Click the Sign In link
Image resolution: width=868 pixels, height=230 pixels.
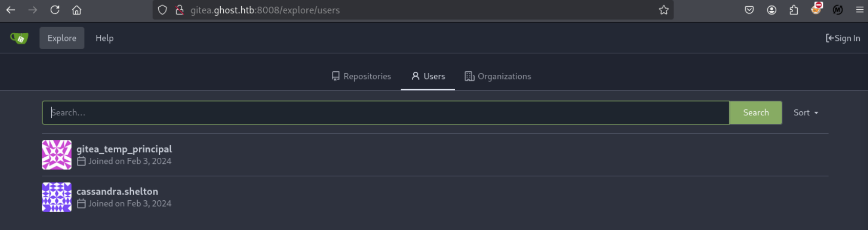coord(842,38)
